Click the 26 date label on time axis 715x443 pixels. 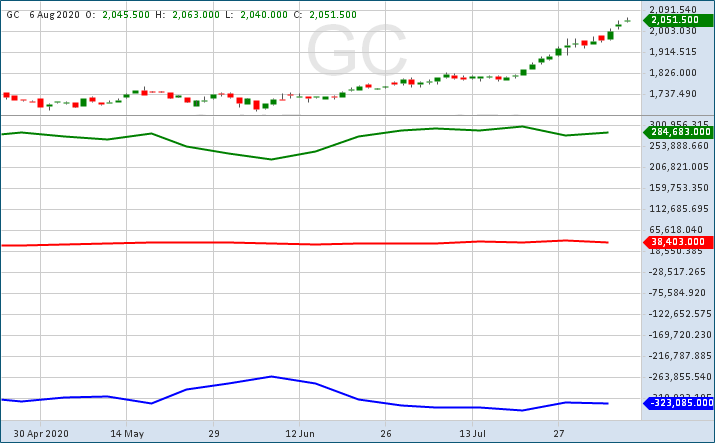(386, 433)
